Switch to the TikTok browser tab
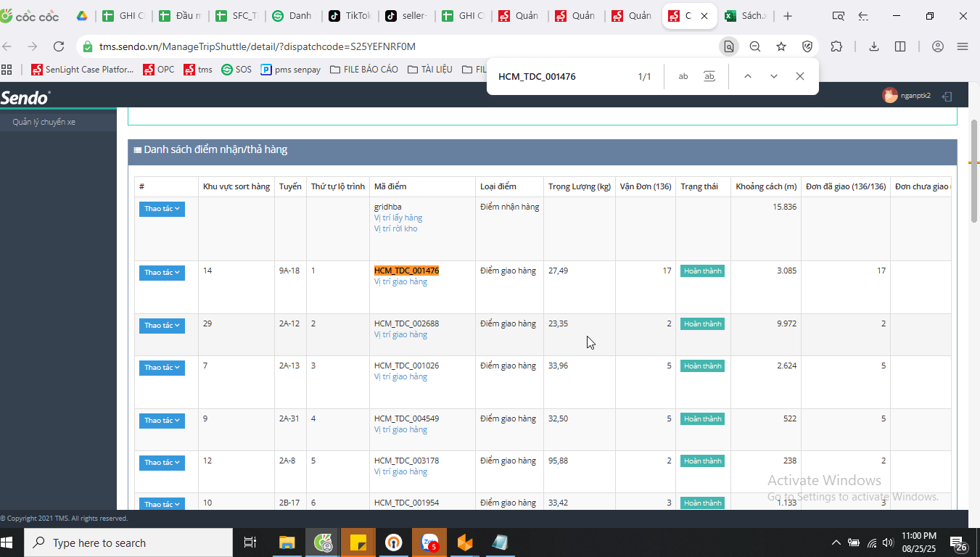980x557 pixels. [350, 16]
